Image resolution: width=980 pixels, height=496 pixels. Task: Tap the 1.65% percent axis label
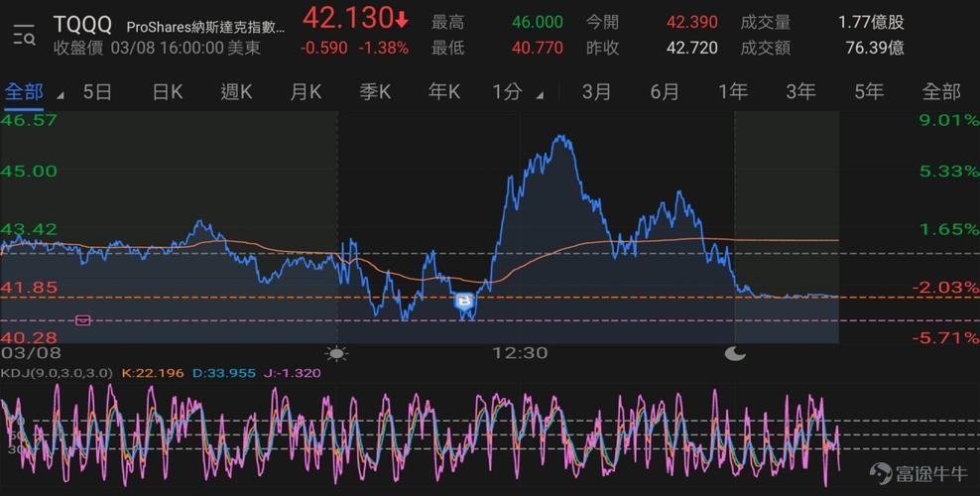point(948,229)
